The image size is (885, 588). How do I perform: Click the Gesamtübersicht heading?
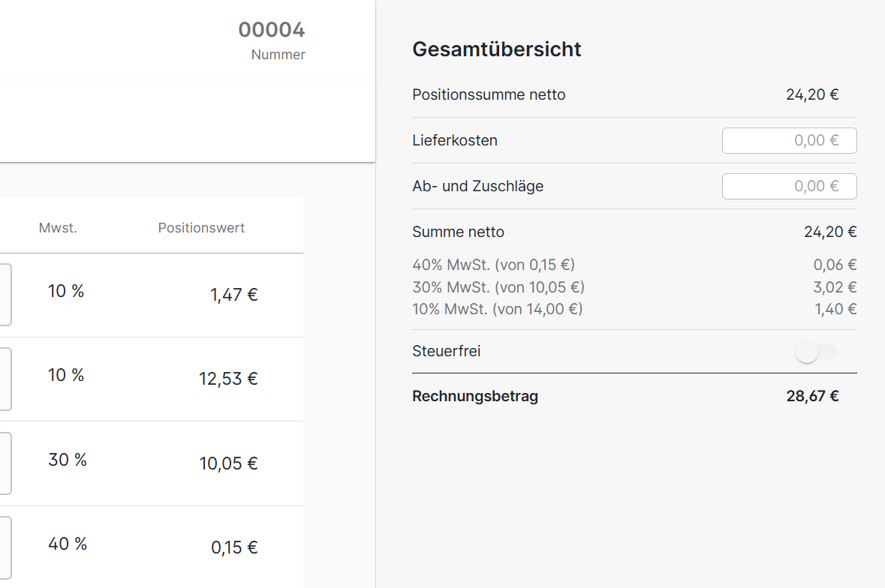496,49
